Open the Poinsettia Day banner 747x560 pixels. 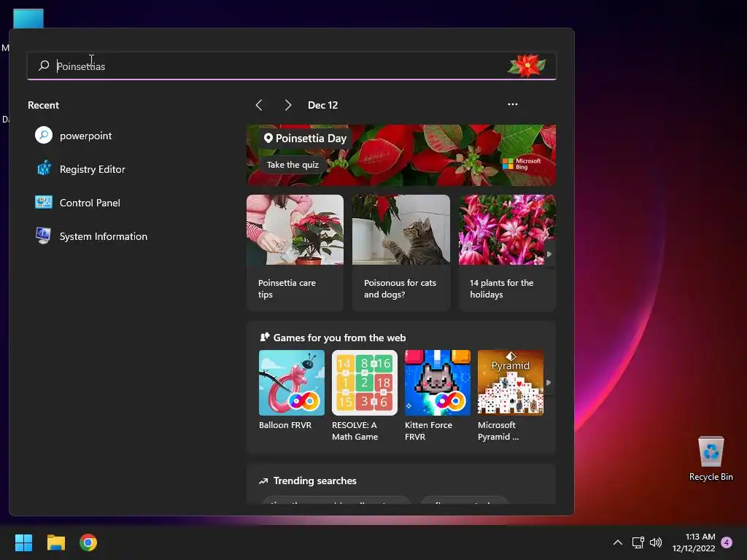401,155
